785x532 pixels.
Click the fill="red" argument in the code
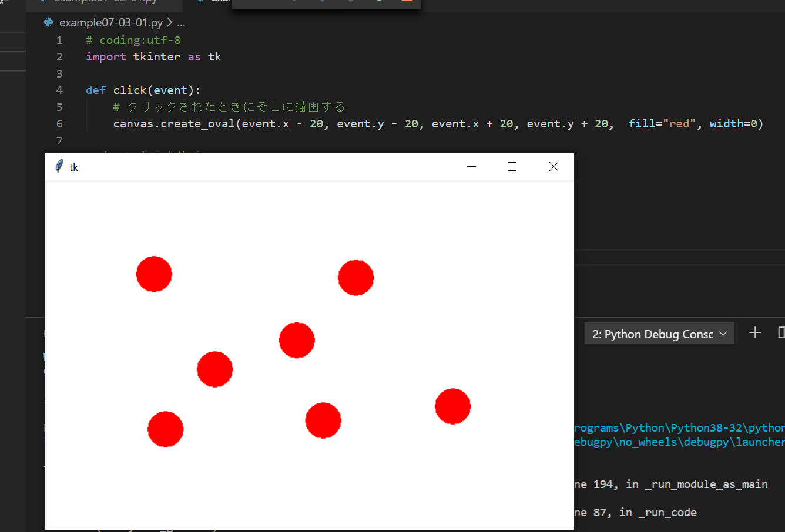661,124
